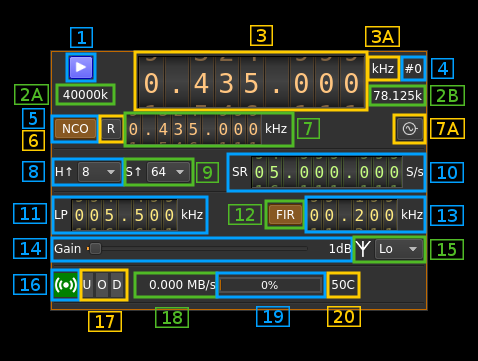
Task: Click the 0.000 MB/s stream rate readout
Action: (x=182, y=285)
